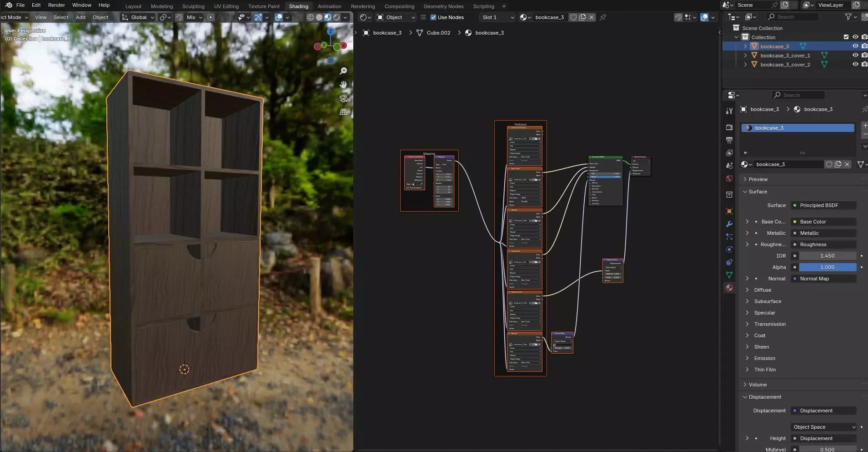Uncheck the Use Nodes checkbox
The width and height of the screenshot is (868, 452).
coord(433,17)
